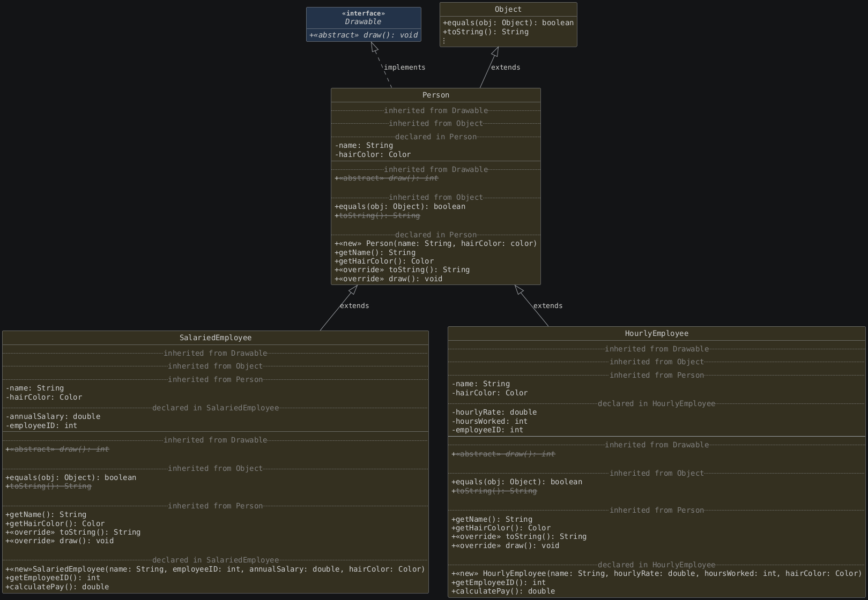The height and width of the screenshot is (600, 868).
Task: Click -hairColor: Color in HourlyEmployee
Action: 490,393
